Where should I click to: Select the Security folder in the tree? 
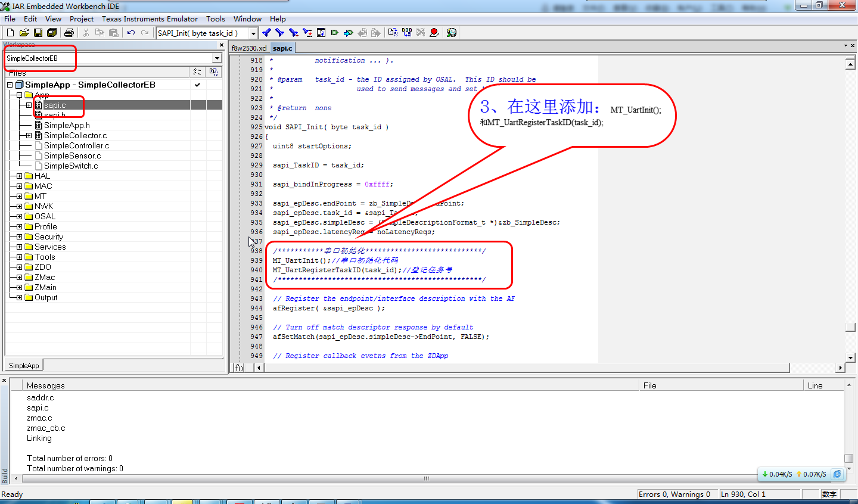pos(48,237)
